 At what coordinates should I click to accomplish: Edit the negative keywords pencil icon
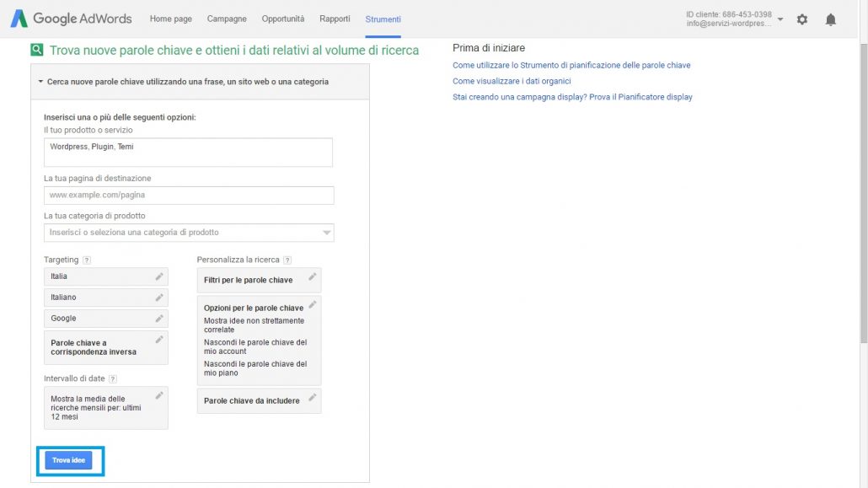[x=159, y=340]
